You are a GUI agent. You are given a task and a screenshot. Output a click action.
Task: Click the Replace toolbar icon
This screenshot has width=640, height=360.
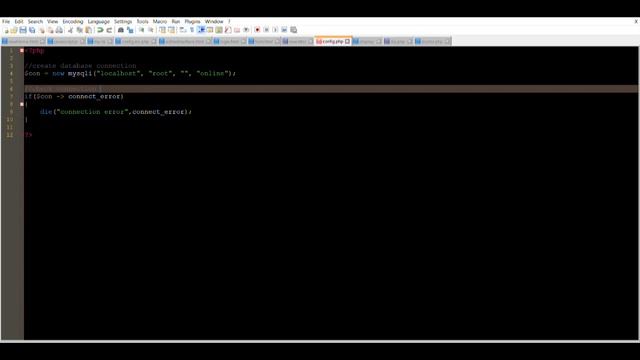(130, 30)
